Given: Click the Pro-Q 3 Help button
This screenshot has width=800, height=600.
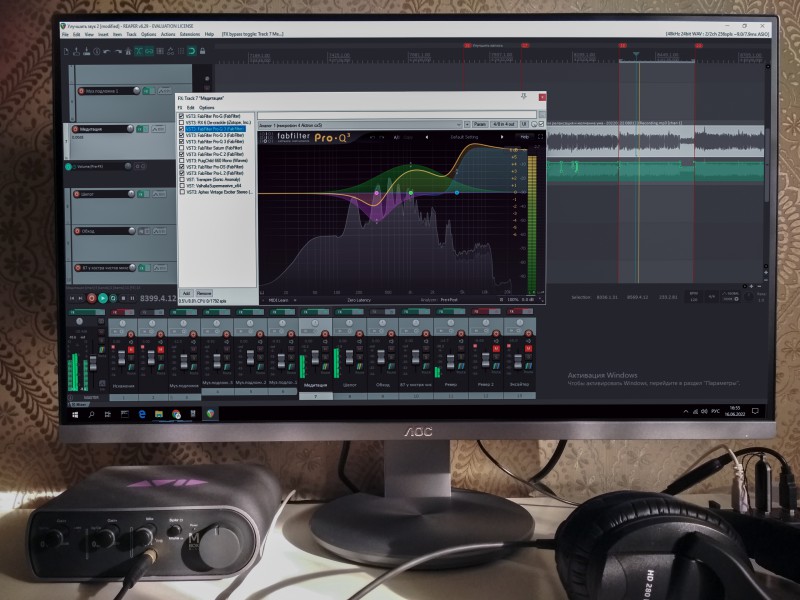Looking at the screenshot, I should tap(524, 137).
